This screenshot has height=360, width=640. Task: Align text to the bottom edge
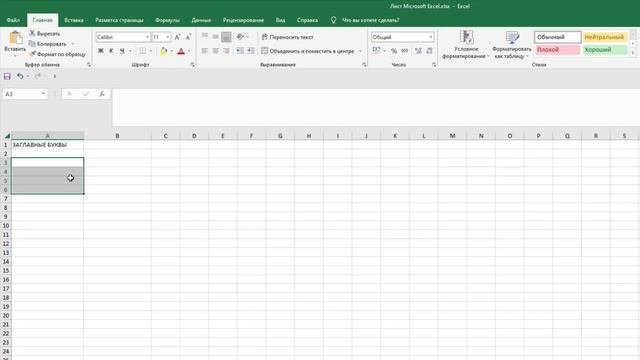click(226, 37)
